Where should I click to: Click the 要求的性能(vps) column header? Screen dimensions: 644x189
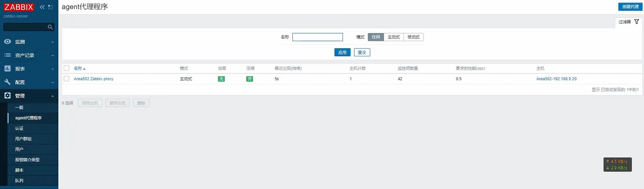click(470, 68)
